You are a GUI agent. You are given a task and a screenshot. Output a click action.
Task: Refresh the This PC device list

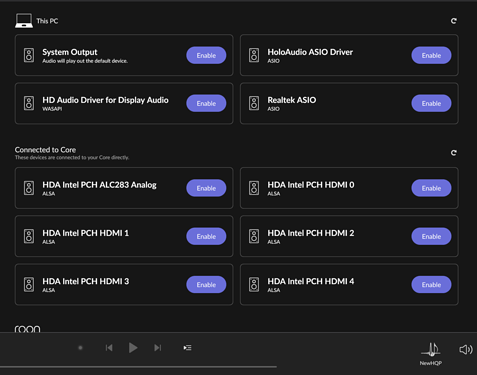(x=453, y=21)
